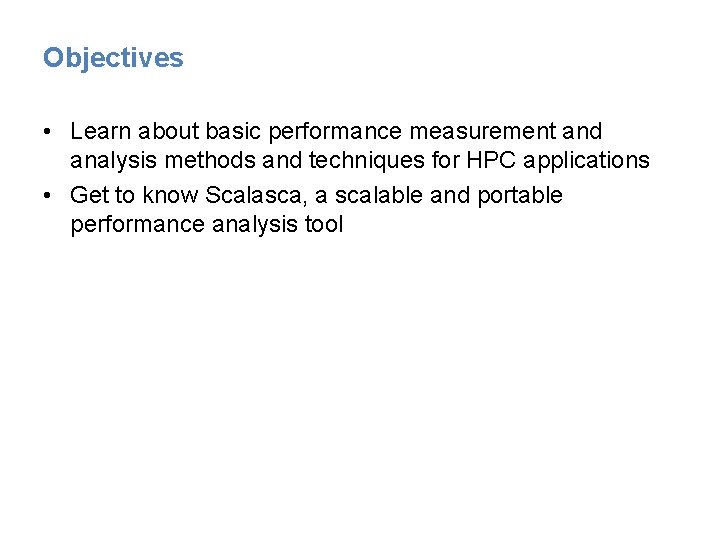This screenshot has height=540, width=720.
Task: Click the word measurement in first line
Action: 482,131
